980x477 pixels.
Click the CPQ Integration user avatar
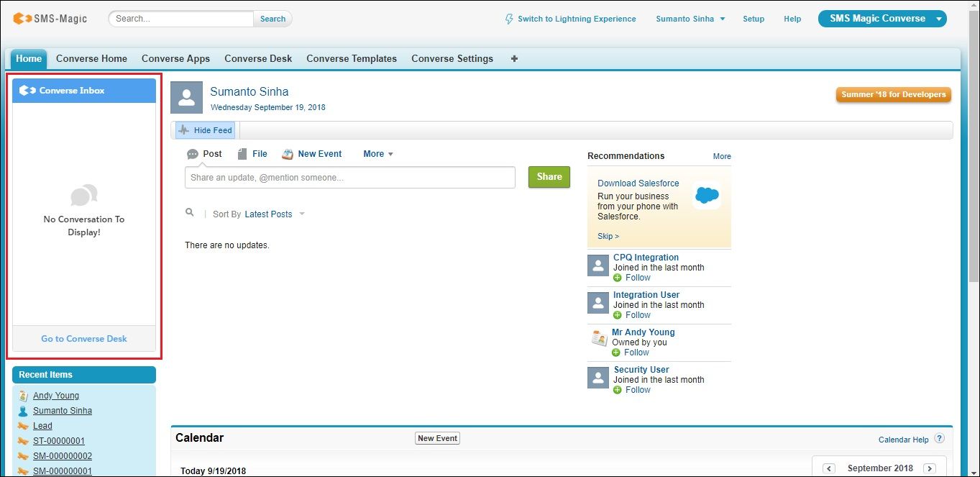tap(598, 265)
